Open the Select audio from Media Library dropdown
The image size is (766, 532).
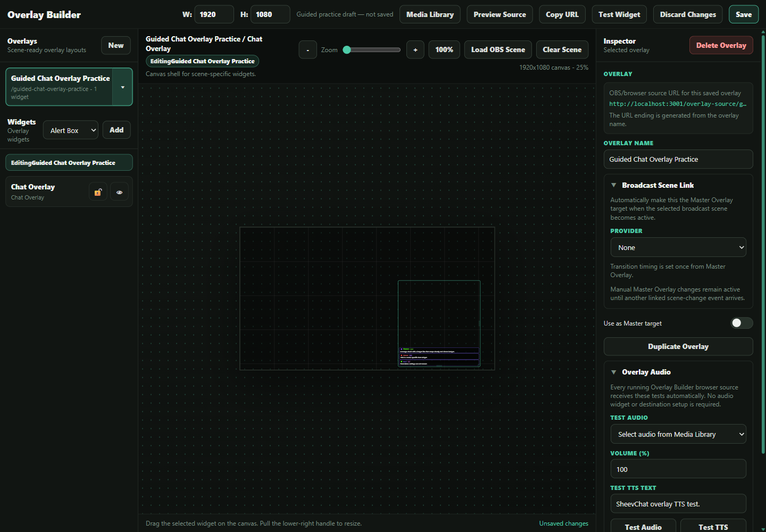[678, 434]
